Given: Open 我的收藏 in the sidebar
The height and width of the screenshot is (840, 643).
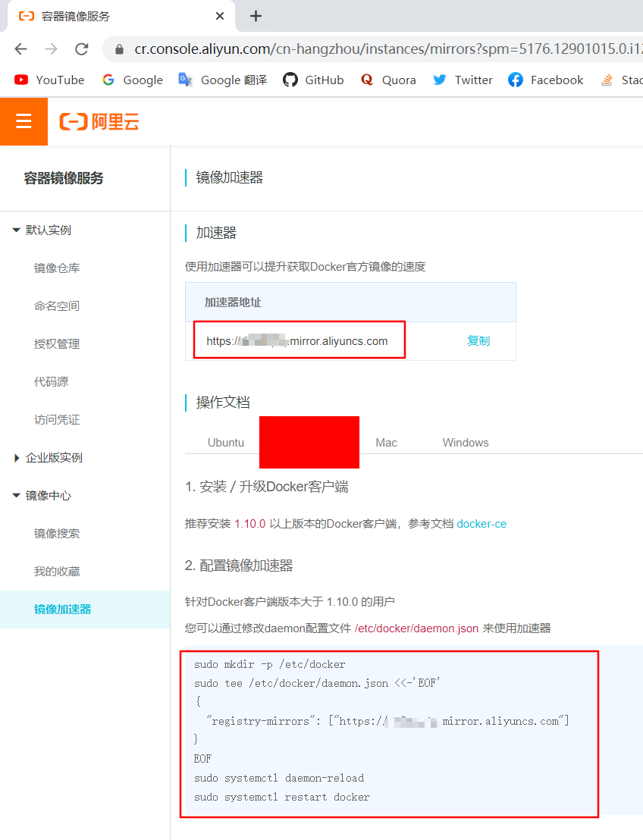Looking at the screenshot, I should (57, 572).
